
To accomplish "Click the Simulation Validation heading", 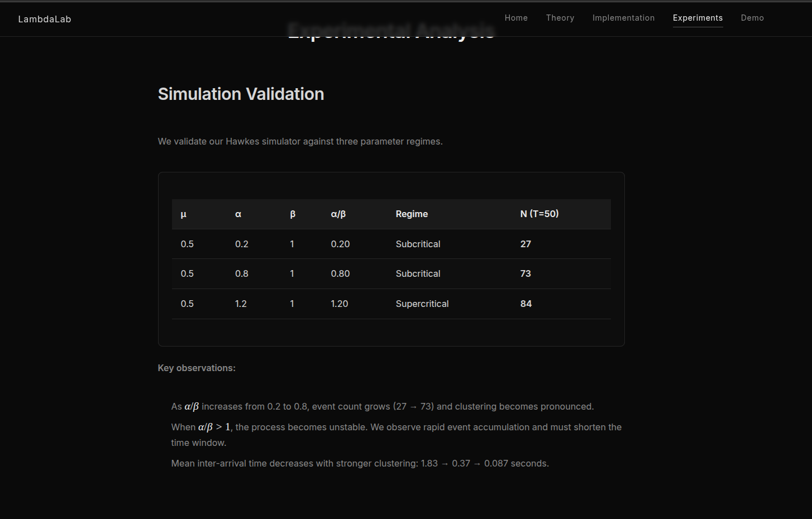I will tap(241, 94).
